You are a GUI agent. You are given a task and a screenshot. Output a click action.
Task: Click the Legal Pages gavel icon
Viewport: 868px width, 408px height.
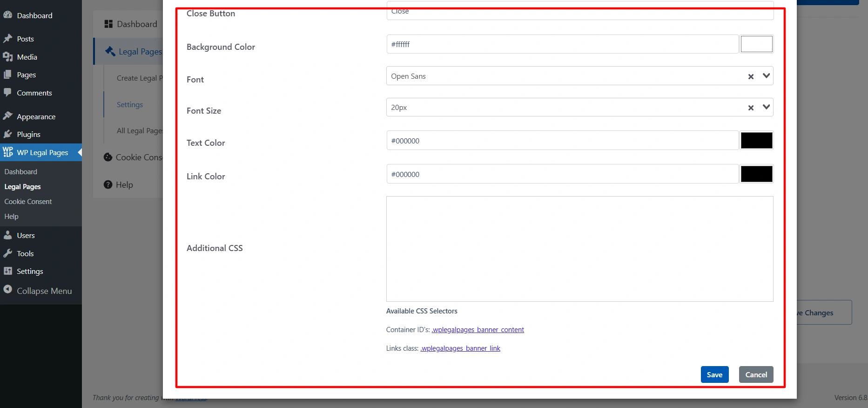pyautogui.click(x=110, y=51)
